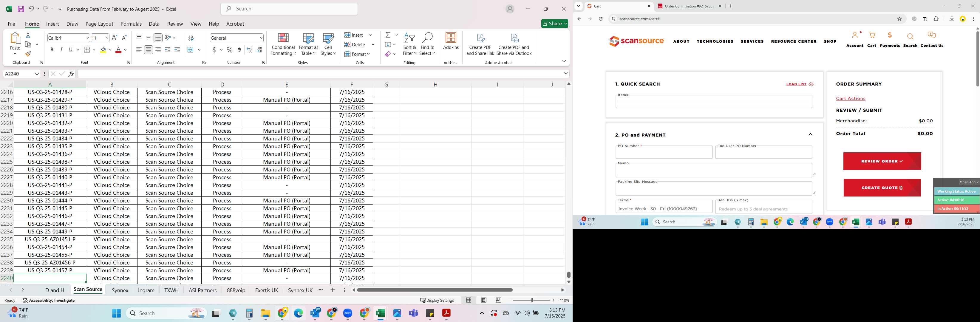Image resolution: width=980 pixels, height=322 pixels.
Task: Click the Increase Decimal icon
Action: [x=250, y=50]
